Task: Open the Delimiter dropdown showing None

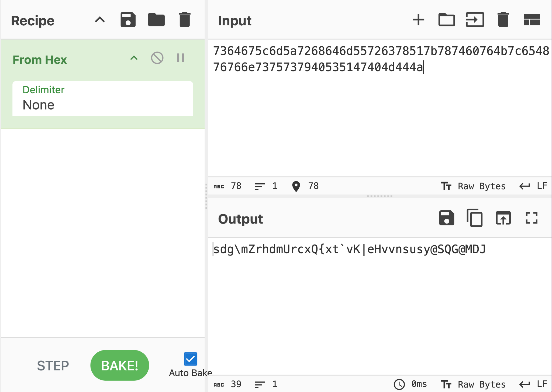Action: click(102, 99)
